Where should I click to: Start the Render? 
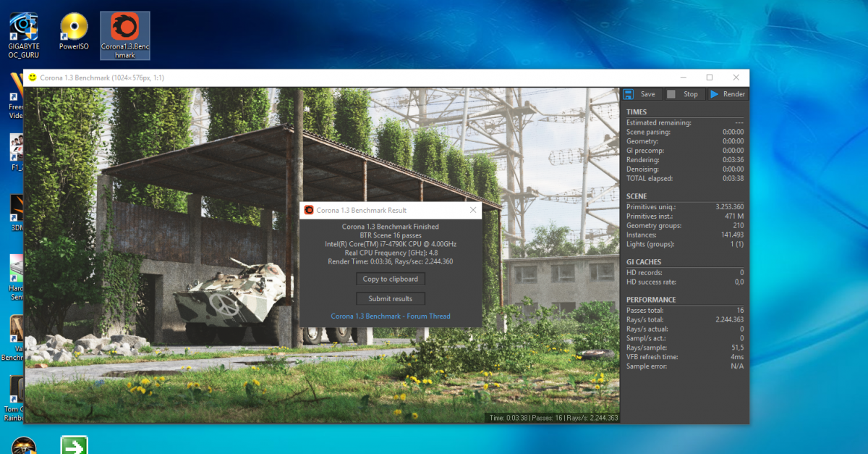pyautogui.click(x=727, y=94)
